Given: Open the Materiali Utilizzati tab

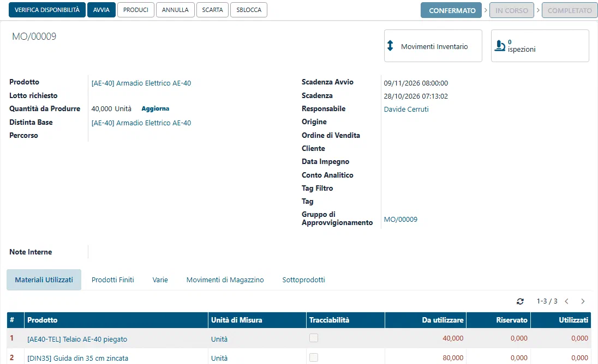Looking at the screenshot, I should point(44,280).
